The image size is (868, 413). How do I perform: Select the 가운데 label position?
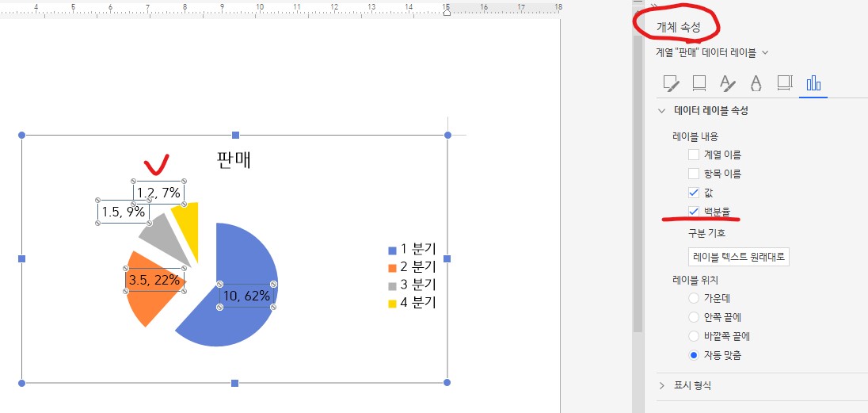694,298
